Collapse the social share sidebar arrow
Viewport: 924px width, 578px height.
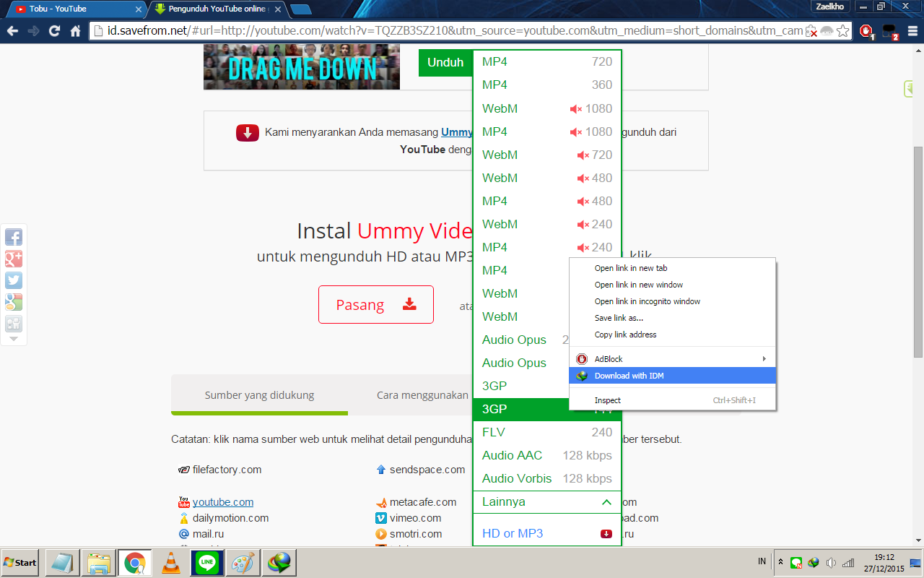tap(14, 339)
